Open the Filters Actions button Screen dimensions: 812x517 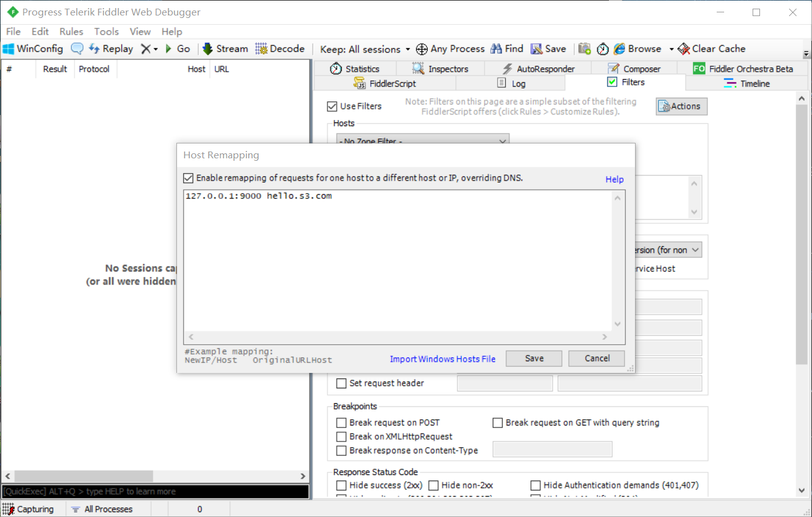(x=681, y=106)
